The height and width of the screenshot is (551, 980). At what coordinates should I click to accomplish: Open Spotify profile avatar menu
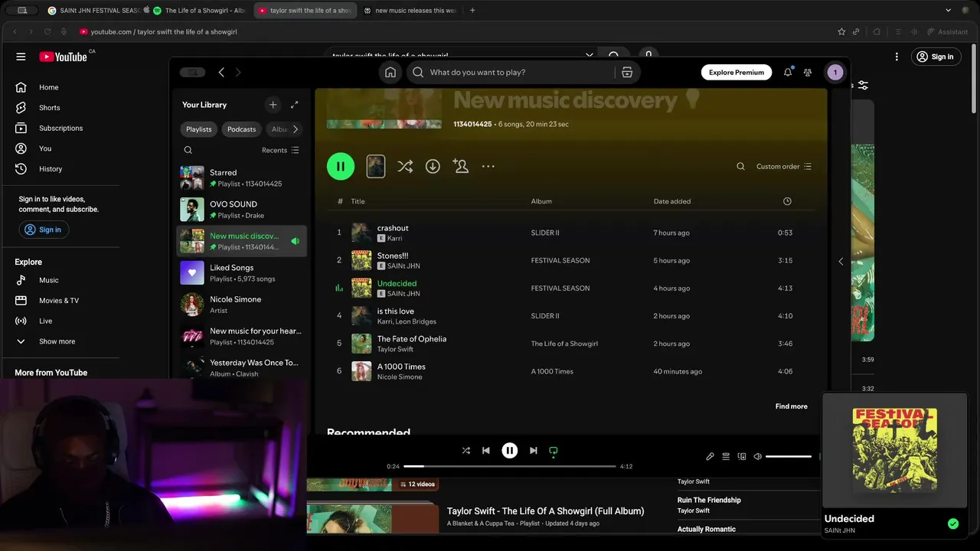pyautogui.click(x=835, y=72)
